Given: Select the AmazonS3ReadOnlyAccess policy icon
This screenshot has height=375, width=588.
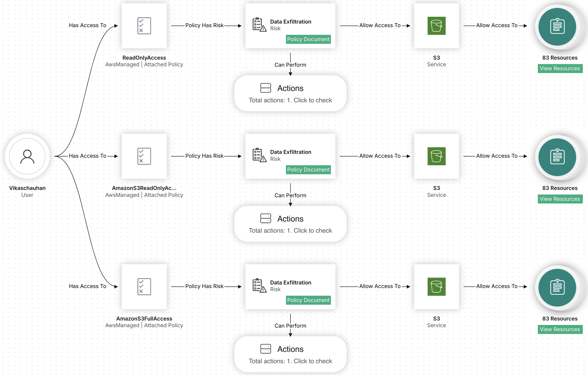Looking at the screenshot, I should pos(144,156).
